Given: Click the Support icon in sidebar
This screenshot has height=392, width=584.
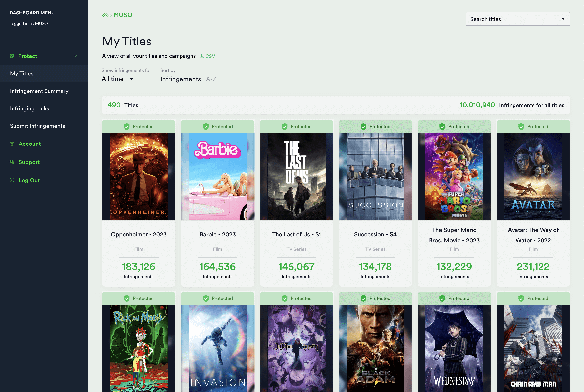Looking at the screenshot, I should tap(12, 162).
